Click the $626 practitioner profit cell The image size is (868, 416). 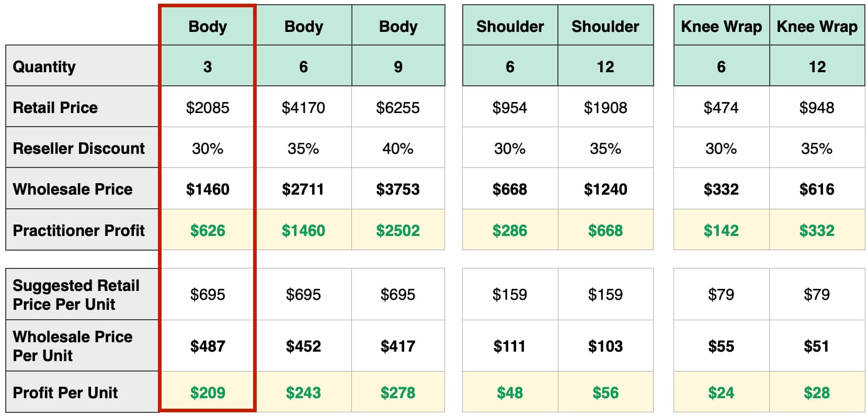pyautogui.click(x=208, y=230)
